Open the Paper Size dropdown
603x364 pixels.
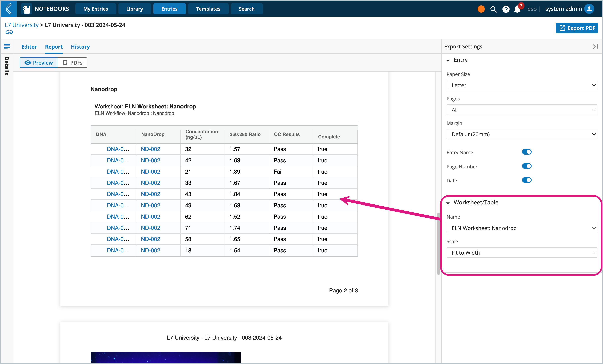click(522, 85)
